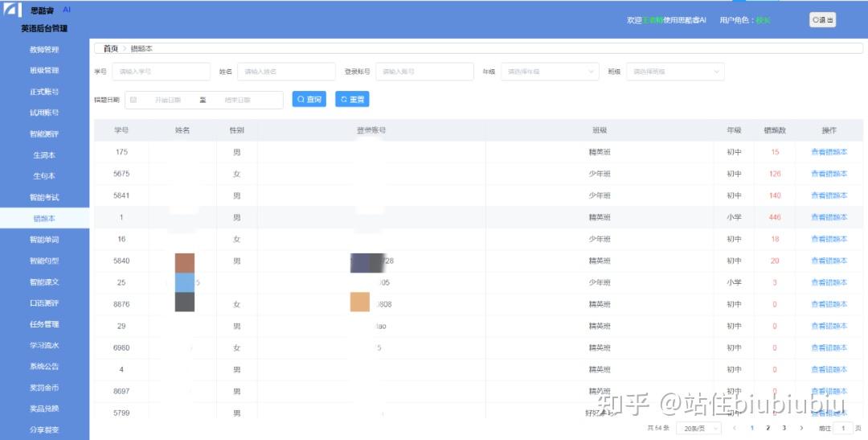Click the 退出 logout button
This screenshot has height=440, width=868.
pos(822,20)
